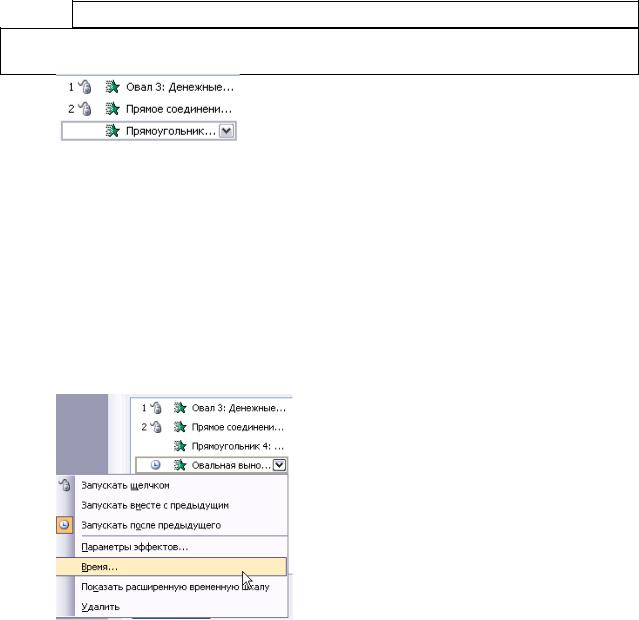Click green star icon of lower 'Прямое соединени…'

click(180, 427)
